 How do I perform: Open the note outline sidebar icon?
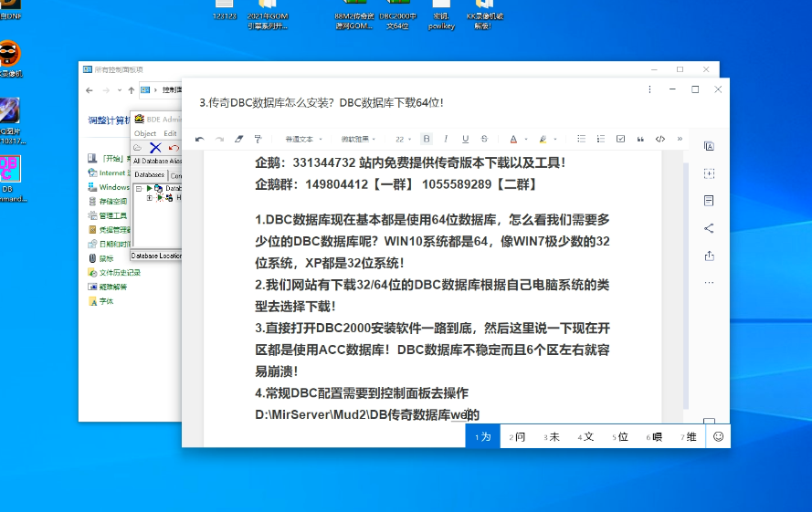pyautogui.click(x=709, y=201)
